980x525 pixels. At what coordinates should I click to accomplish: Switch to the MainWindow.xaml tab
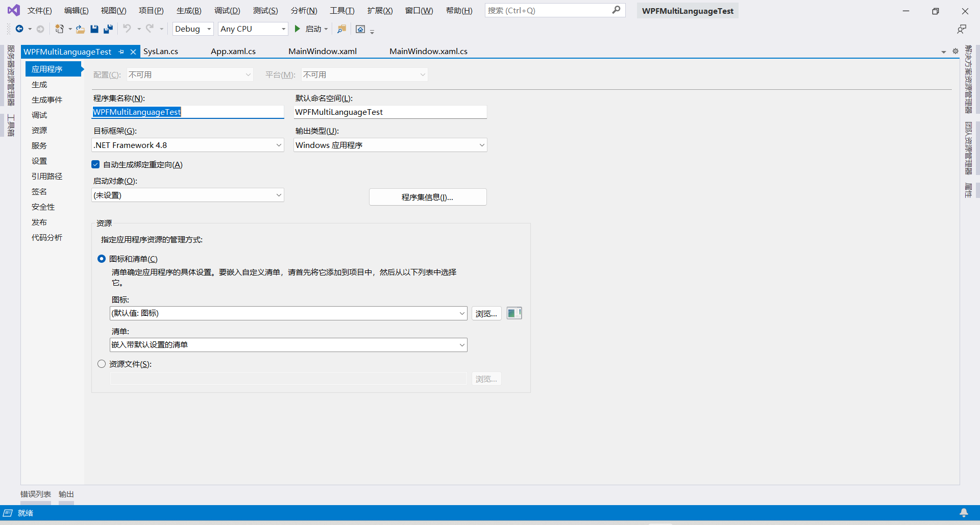323,52
